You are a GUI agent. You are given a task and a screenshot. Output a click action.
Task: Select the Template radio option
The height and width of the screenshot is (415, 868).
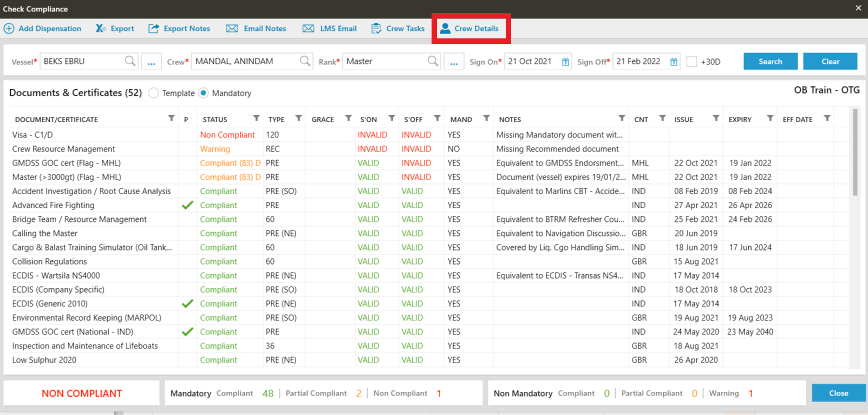pyautogui.click(x=154, y=93)
